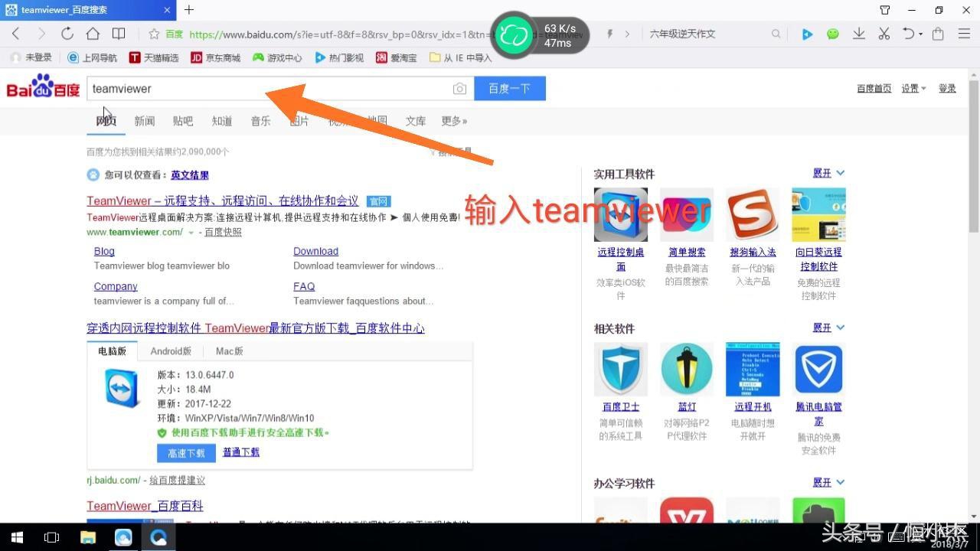Open the Download sublink
The width and height of the screenshot is (980, 551).
[315, 251]
